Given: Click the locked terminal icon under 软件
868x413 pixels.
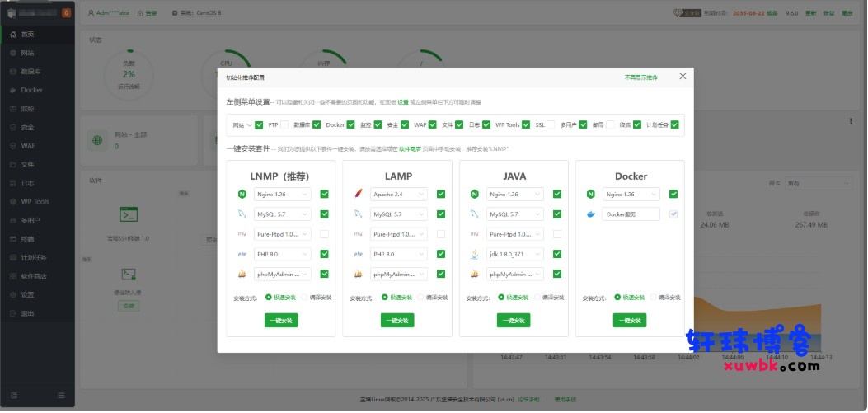Looking at the screenshot, I should coord(129,274).
